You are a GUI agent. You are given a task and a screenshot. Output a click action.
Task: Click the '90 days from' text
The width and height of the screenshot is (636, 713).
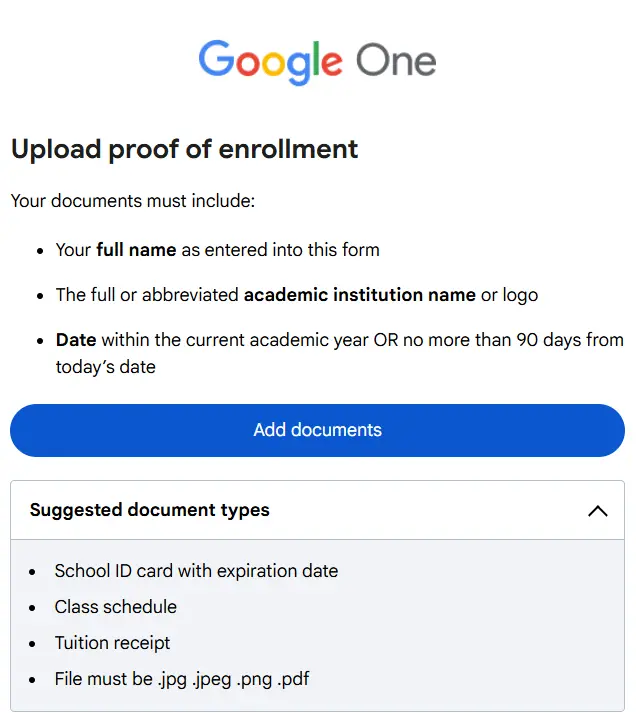pos(570,340)
